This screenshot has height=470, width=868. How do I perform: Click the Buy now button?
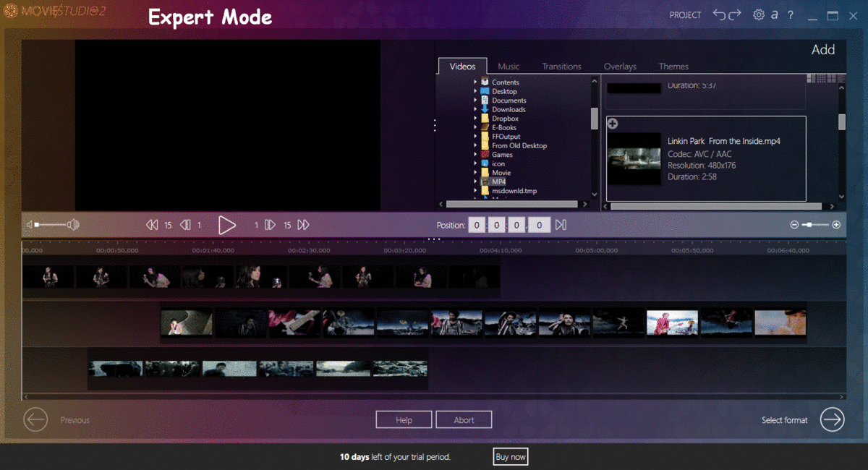[511, 457]
